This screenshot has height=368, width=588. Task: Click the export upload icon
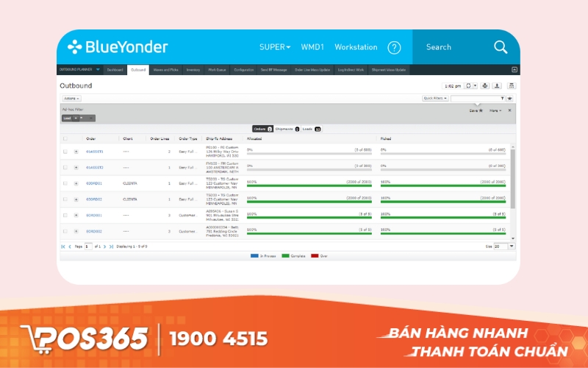[497, 85]
